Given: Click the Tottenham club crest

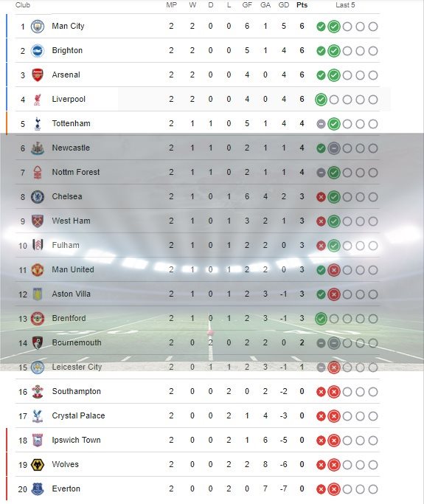Looking at the screenshot, I should point(38,124).
